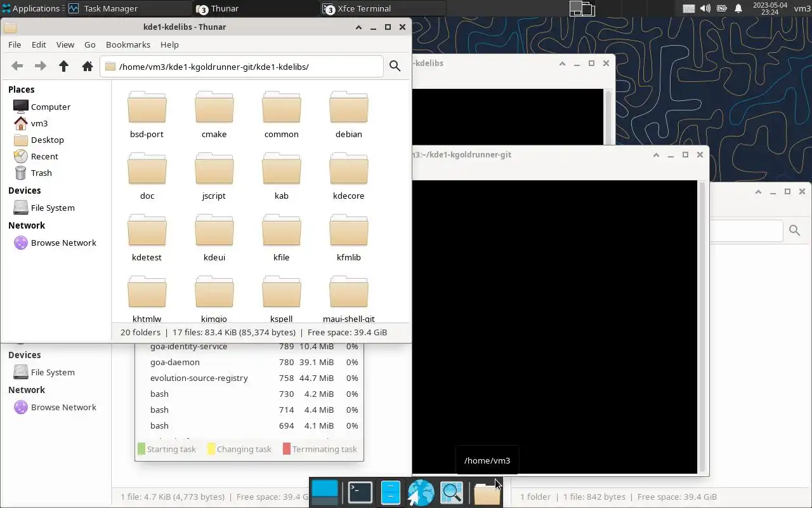812x508 pixels.
Task: Open the bsd-port folder
Action: pos(147,114)
